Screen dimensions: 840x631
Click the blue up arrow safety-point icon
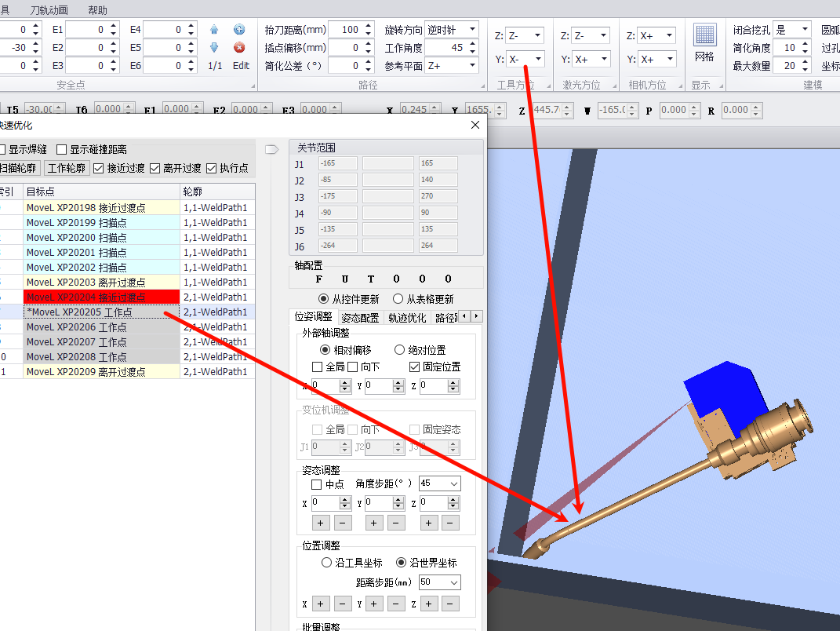click(214, 30)
